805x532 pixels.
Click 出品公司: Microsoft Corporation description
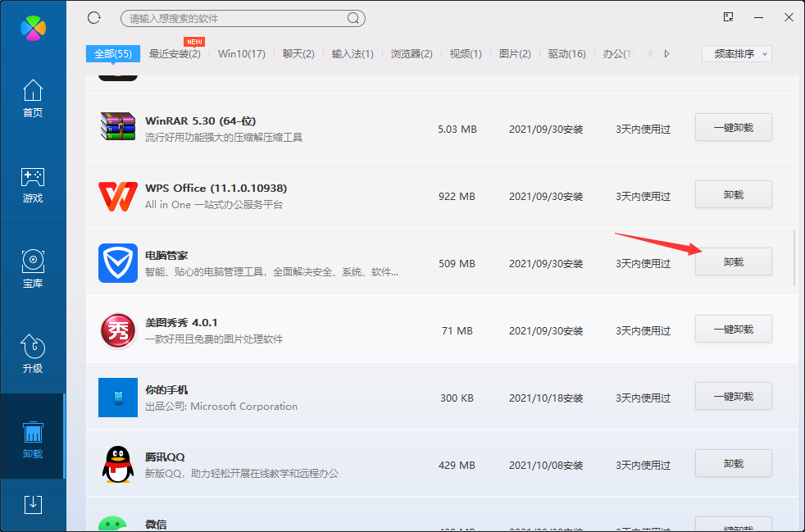(x=221, y=407)
